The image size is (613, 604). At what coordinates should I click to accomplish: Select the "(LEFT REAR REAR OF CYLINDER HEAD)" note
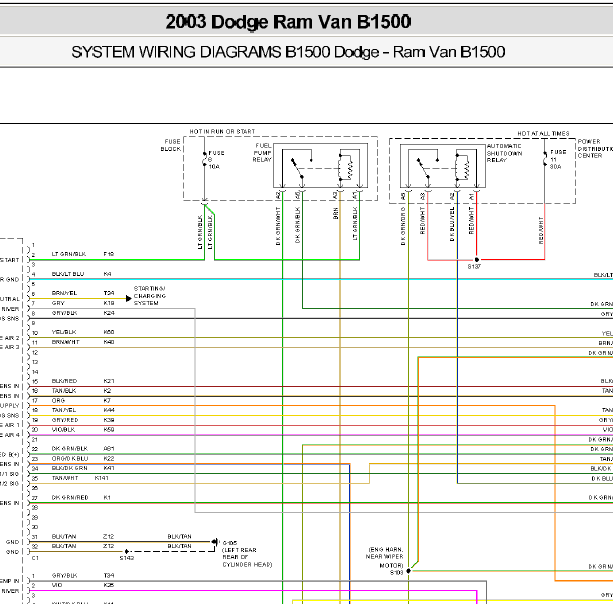pyautogui.click(x=247, y=557)
